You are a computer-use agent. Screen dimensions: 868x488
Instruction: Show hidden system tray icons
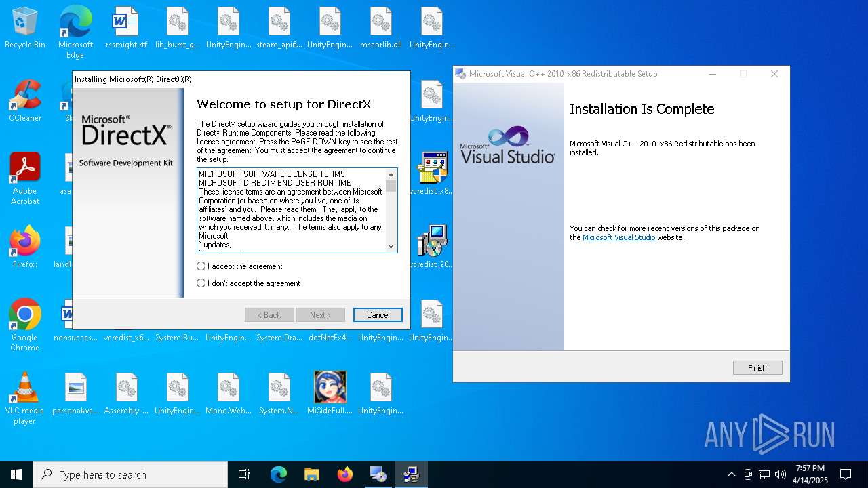(x=731, y=474)
